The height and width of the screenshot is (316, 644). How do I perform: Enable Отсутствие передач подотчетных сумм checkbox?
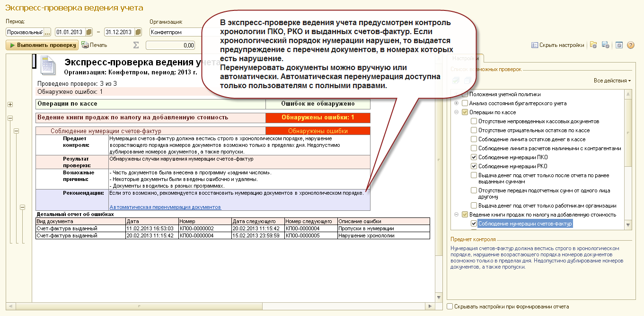point(474,190)
